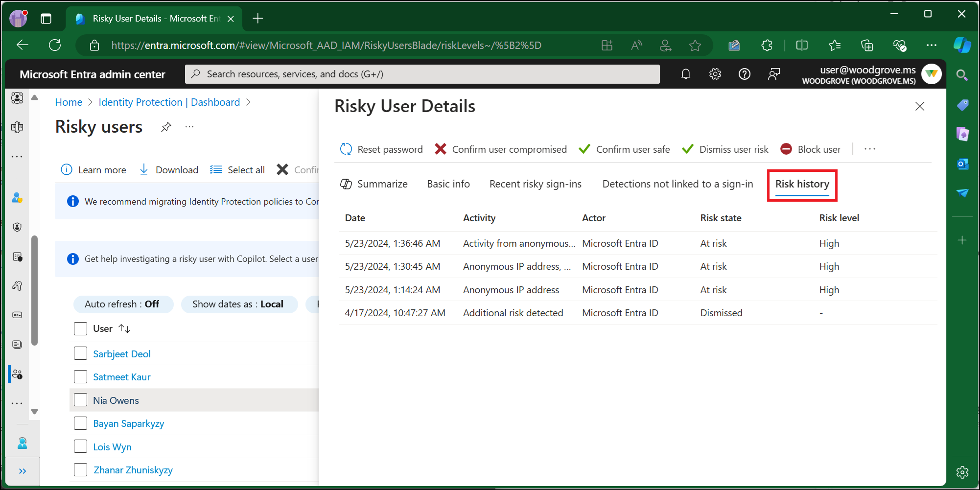Viewport: 980px width, 490px height.
Task: Open the Summarize tab
Action: (374, 184)
